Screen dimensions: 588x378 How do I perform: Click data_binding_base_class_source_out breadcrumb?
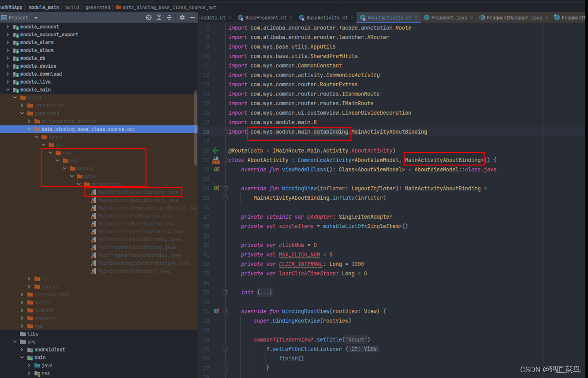166,8
